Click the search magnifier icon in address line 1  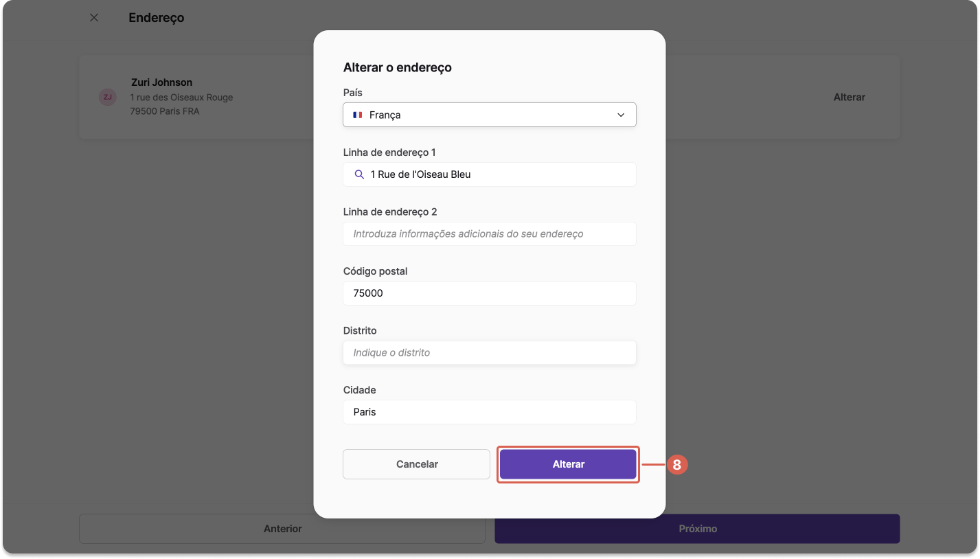[x=359, y=174]
